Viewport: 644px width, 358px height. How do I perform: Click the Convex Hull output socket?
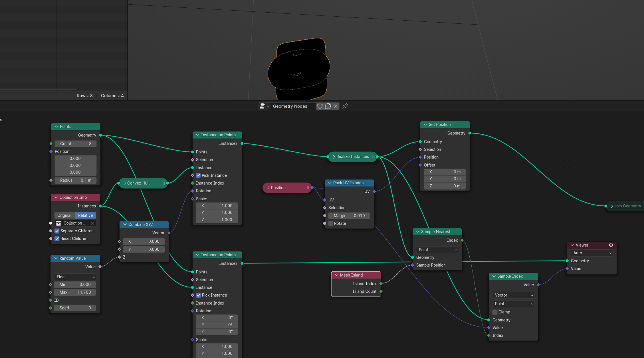click(x=167, y=183)
